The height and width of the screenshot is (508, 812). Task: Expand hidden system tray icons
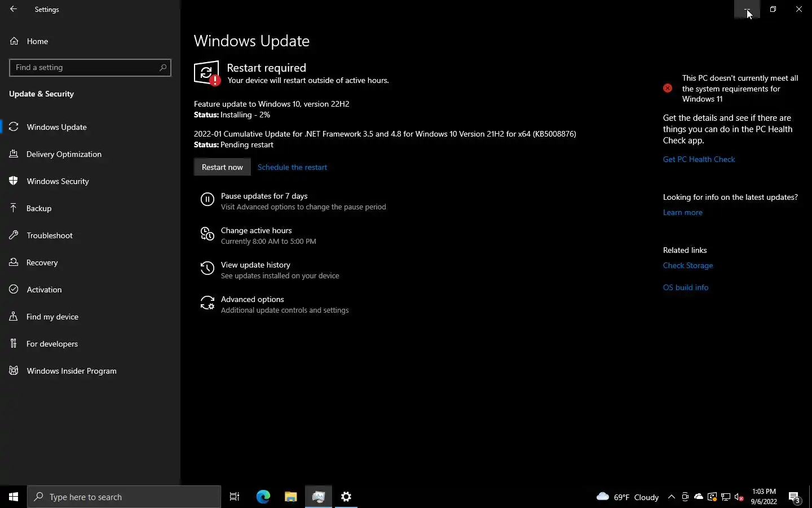[671, 497]
